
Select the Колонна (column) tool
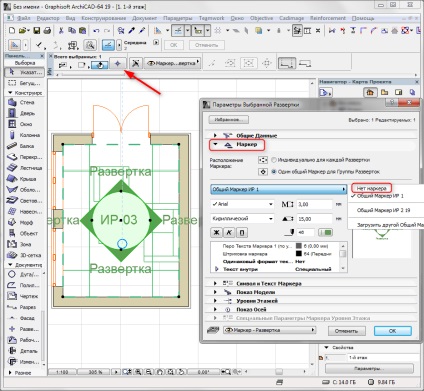click(25, 135)
